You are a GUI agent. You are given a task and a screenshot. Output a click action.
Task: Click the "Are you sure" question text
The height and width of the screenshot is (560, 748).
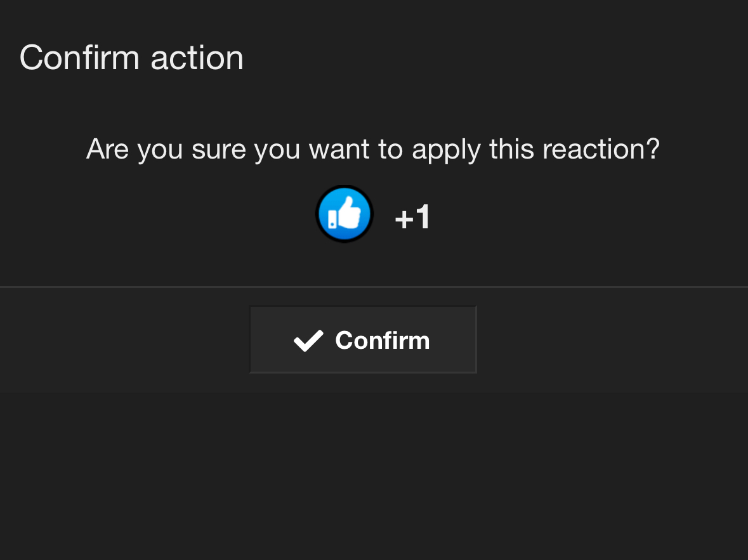[373, 149]
